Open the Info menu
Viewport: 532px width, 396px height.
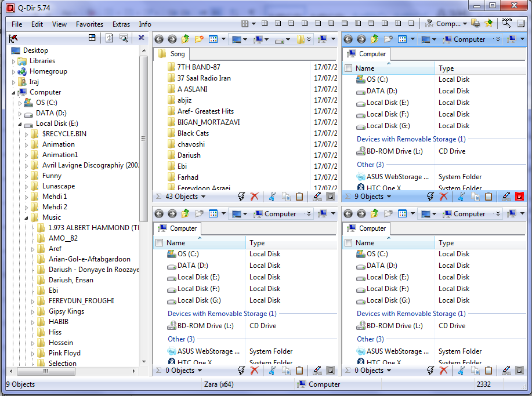pyautogui.click(x=145, y=24)
